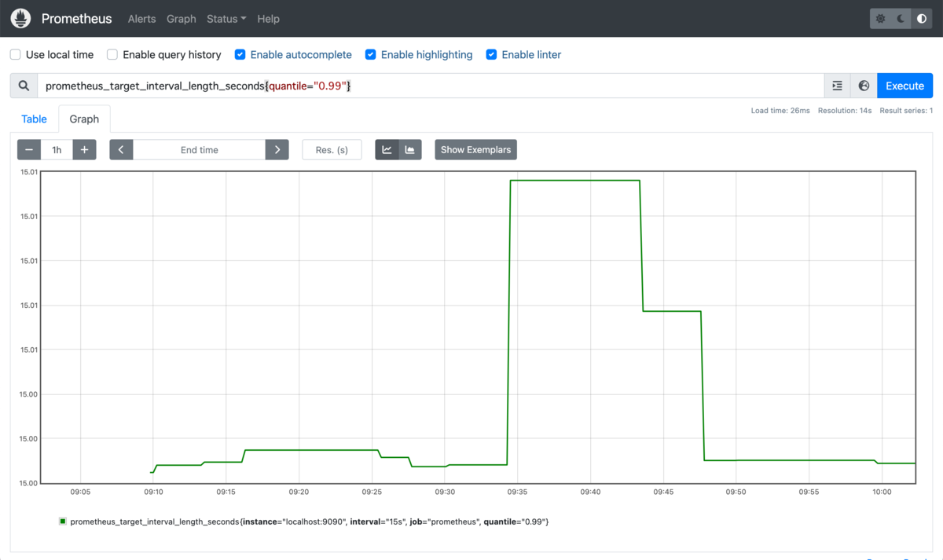The height and width of the screenshot is (560, 943).
Task: Click the 09:50 x-axis label
Action: [x=736, y=492]
